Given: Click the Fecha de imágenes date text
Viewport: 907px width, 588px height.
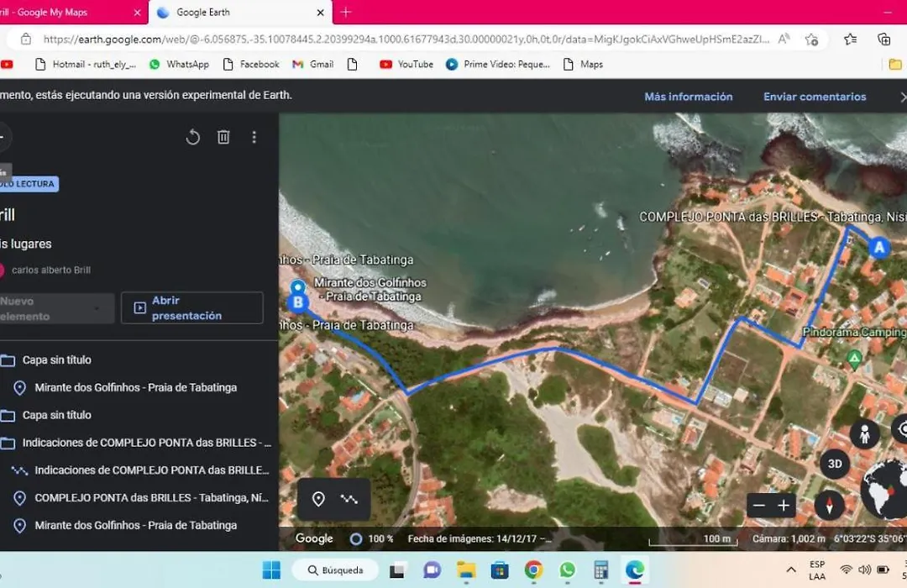Looking at the screenshot, I should (480, 538).
